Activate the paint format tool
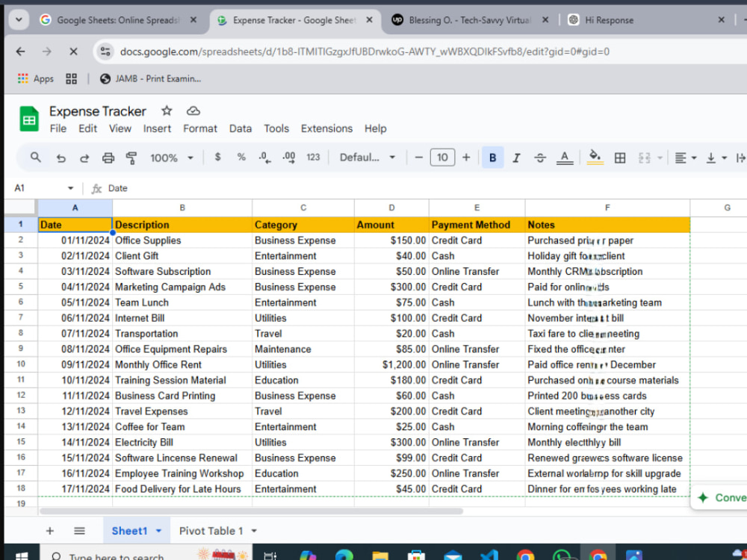 pos(131,158)
